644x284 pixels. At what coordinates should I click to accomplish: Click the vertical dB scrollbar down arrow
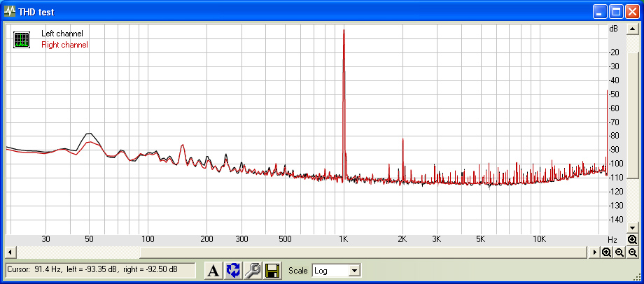click(x=632, y=228)
